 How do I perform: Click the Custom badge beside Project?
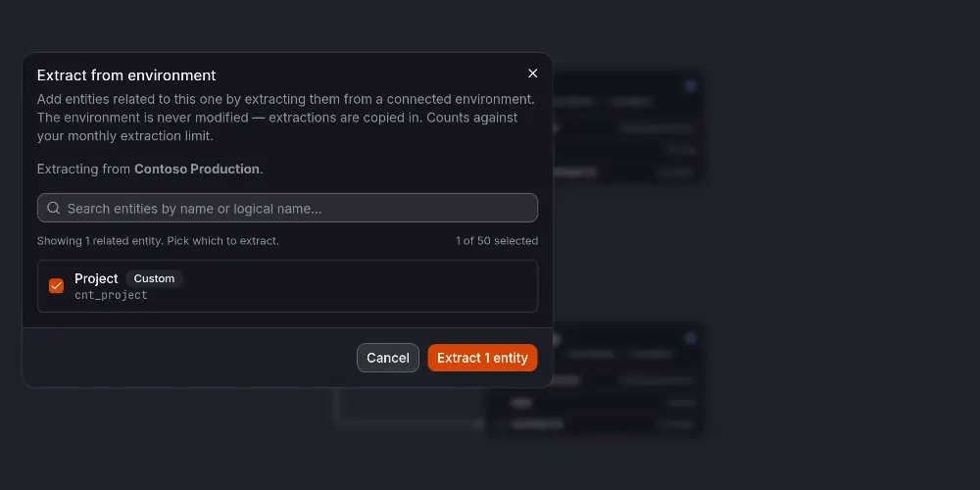coord(155,278)
